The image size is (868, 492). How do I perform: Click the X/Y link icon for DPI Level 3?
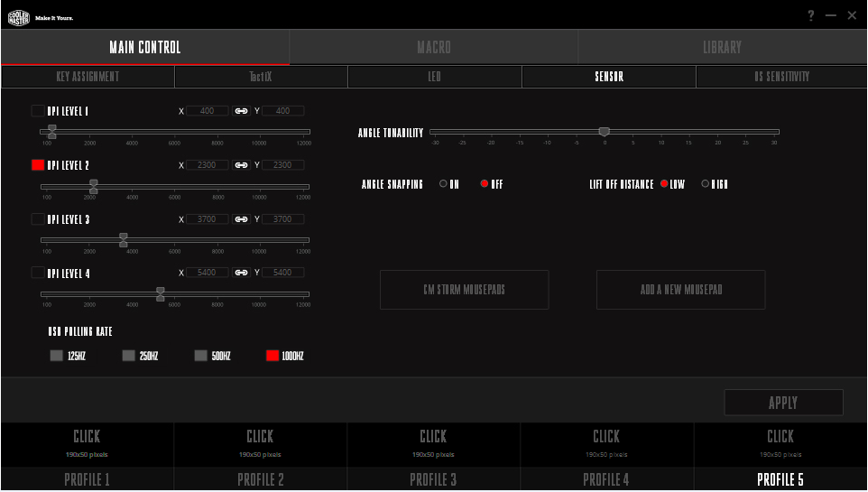(242, 219)
